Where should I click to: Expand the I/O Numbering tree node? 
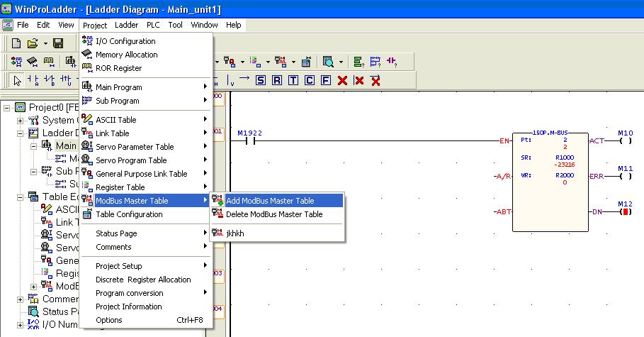point(20,325)
